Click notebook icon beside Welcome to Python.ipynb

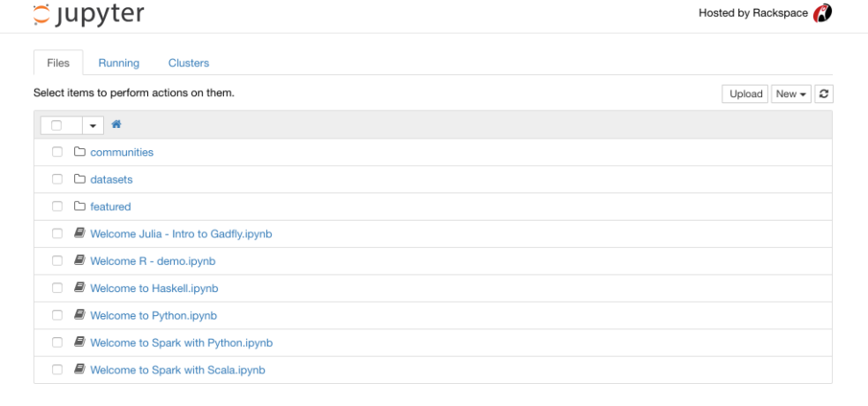79,314
